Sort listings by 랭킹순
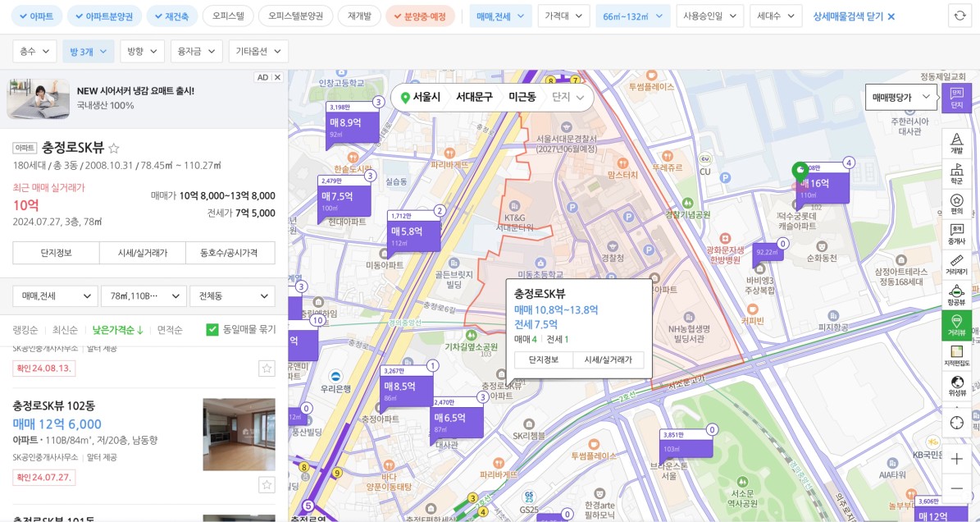This screenshot has width=980, height=522. coord(25,329)
